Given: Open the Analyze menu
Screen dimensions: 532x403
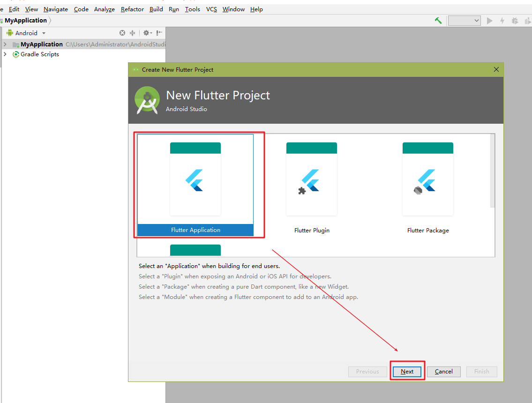Looking at the screenshot, I should pos(105,9).
